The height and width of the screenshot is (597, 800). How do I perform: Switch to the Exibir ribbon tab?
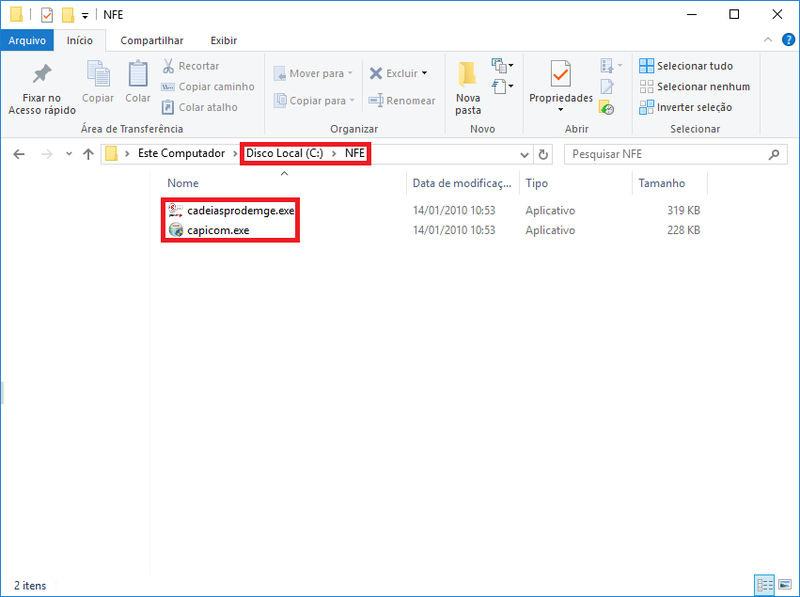[223, 40]
